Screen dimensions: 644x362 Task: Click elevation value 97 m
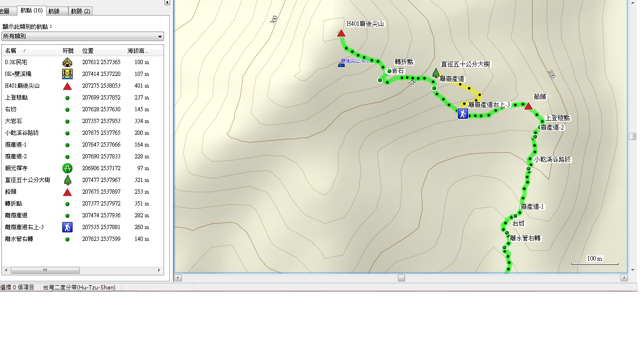click(142, 168)
